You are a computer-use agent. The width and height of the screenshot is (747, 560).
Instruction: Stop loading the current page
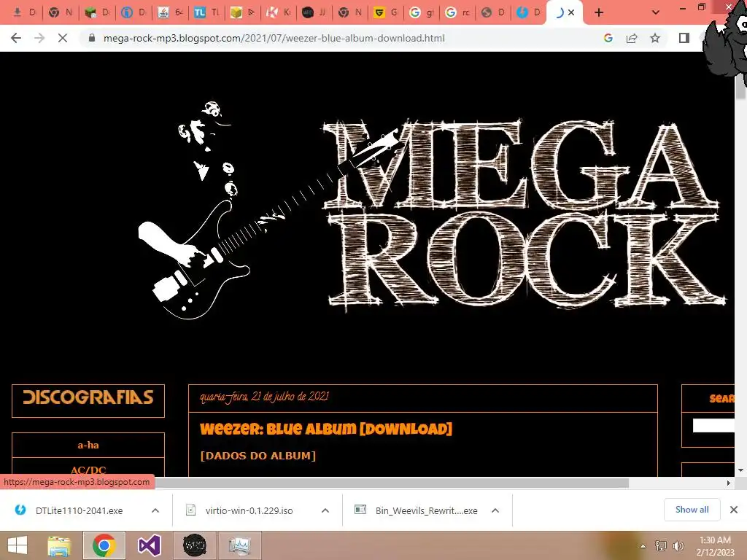63,38
